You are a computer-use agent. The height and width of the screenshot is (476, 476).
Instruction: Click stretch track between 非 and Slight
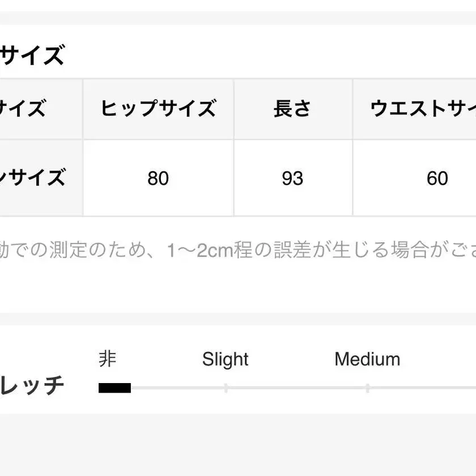tap(177, 388)
